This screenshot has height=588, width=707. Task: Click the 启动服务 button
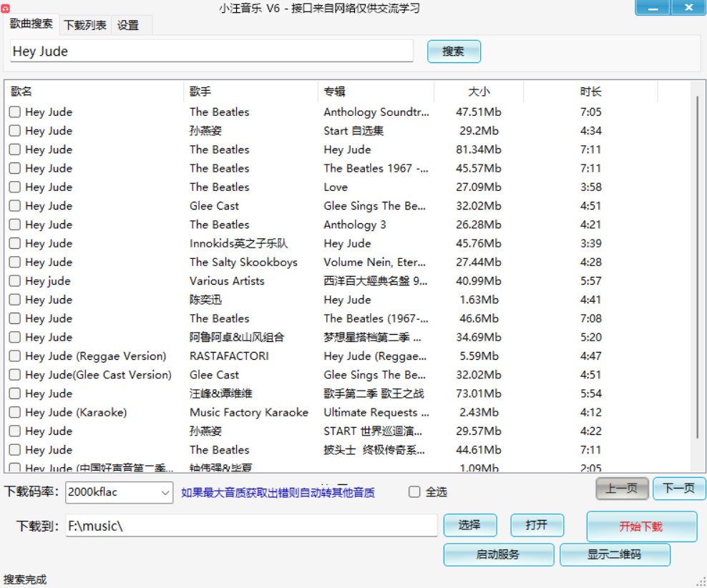tap(498, 554)
